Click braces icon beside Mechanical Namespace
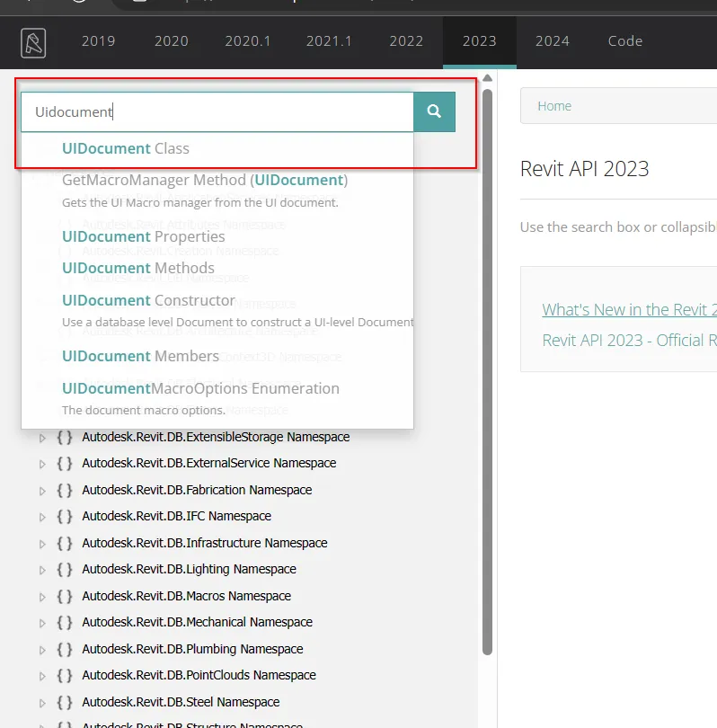Viewport: 717px width, 728px height. [x=65, y=622]
